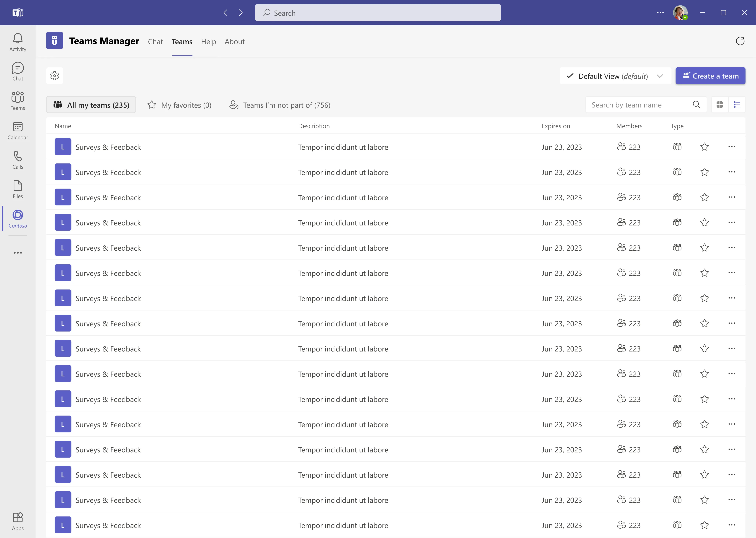Refresh the Teams Manager app
The height and width of the screenshot is (538, 756).
click(x=740, y=41)
